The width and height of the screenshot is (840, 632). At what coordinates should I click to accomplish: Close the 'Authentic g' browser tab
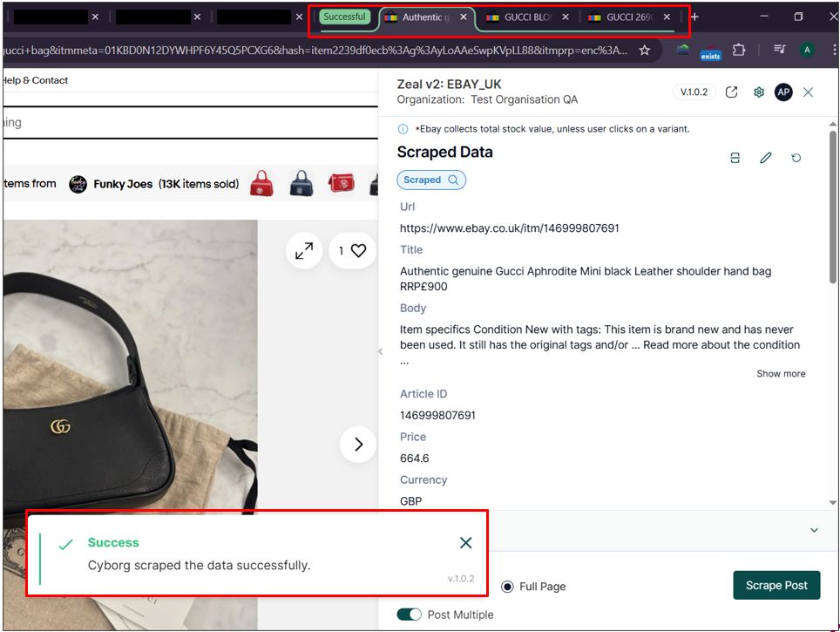464,17
